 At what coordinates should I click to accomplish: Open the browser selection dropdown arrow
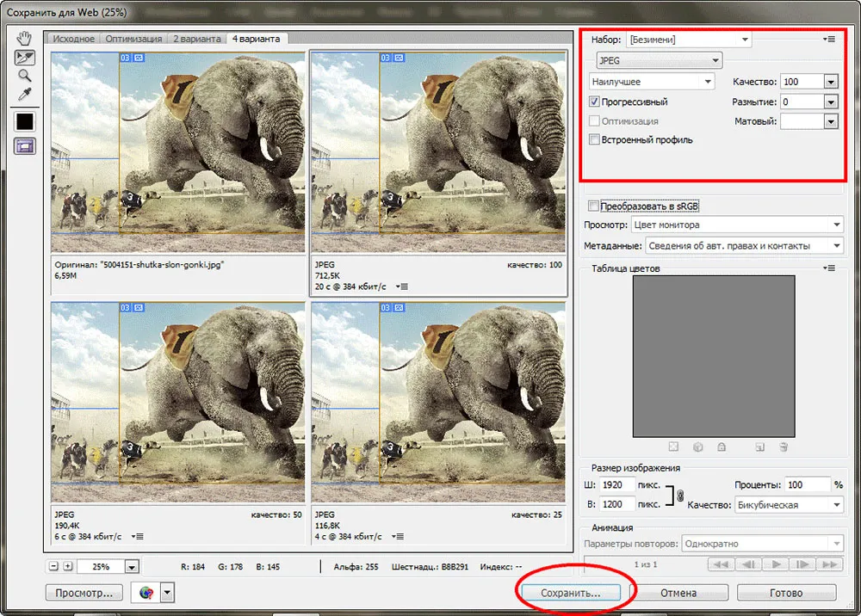pos(168,593)
